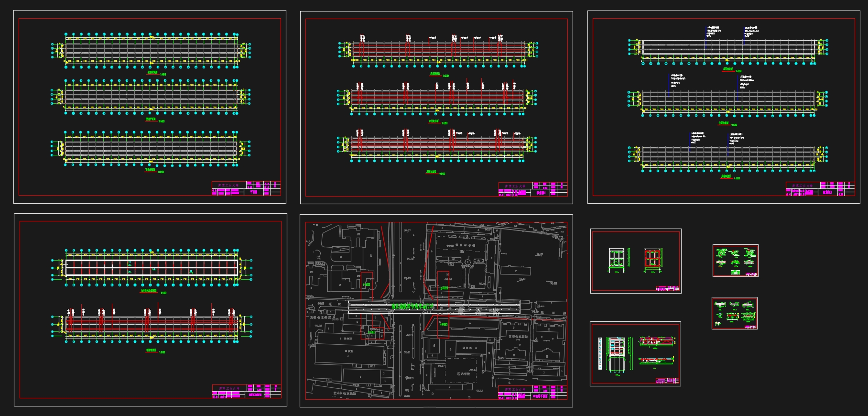This screenshot has height=416, width=868.
Task: Click the '艺术学校' label on the site plan
Action: [463, 374]
